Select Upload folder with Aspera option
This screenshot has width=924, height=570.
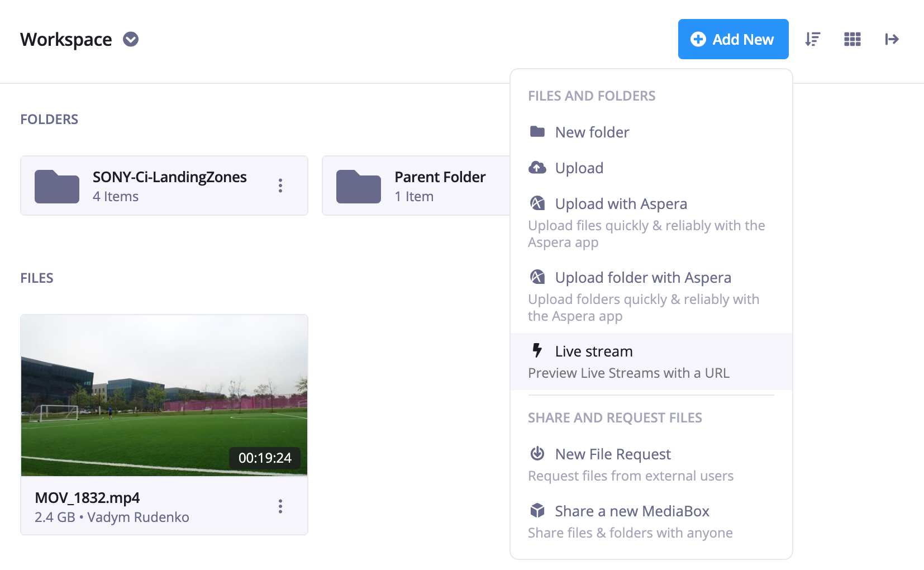pos(651,296)
